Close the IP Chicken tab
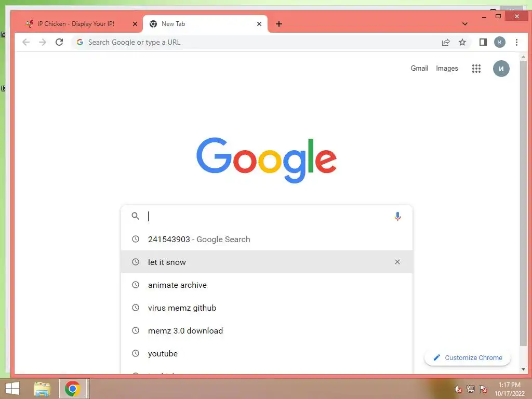532x399 pixels. pos(135,24)
